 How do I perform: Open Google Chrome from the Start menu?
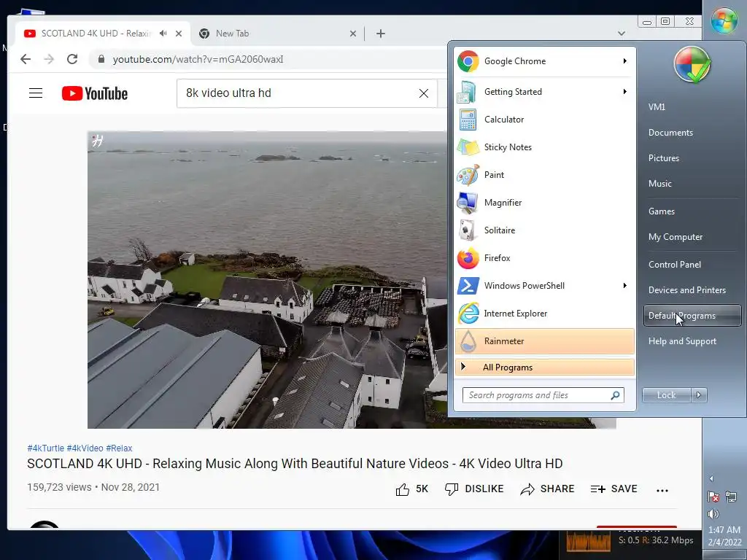point(544,61)
